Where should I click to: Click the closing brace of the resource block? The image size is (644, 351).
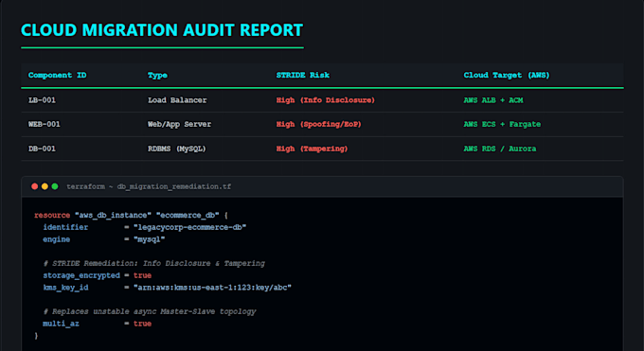point(36,336)
